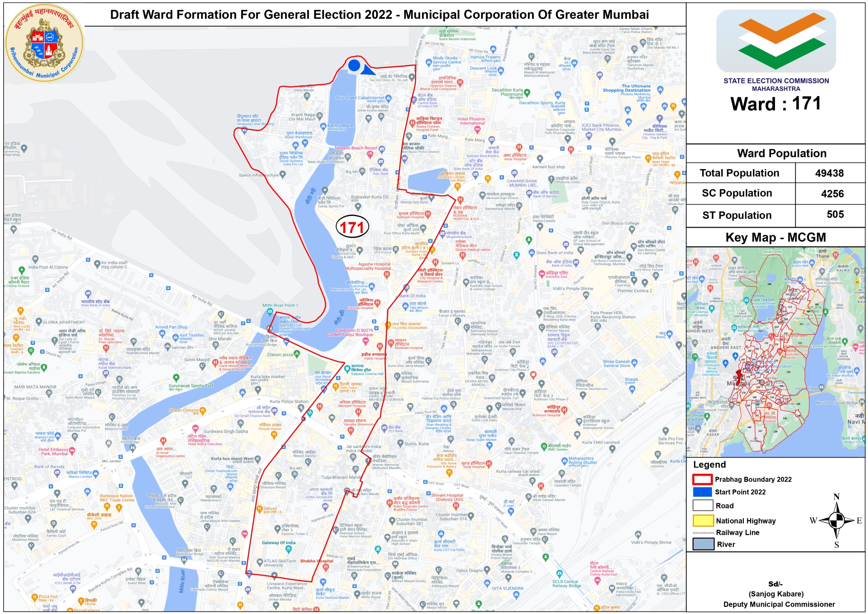The width and height of the screenshot is (868, 614).
Task: Click the BMC municipal corporation logo
Action: [45, 43]
